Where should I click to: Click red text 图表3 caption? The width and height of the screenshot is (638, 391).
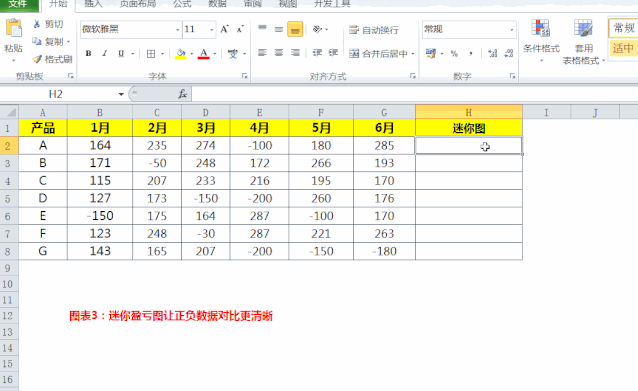(x=171, y=316)
